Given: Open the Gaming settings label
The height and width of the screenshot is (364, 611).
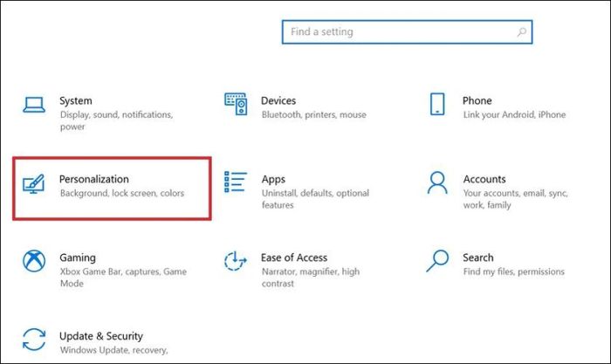Looking at the screenshot, I should pyautogui.click(x=78, y=258).
